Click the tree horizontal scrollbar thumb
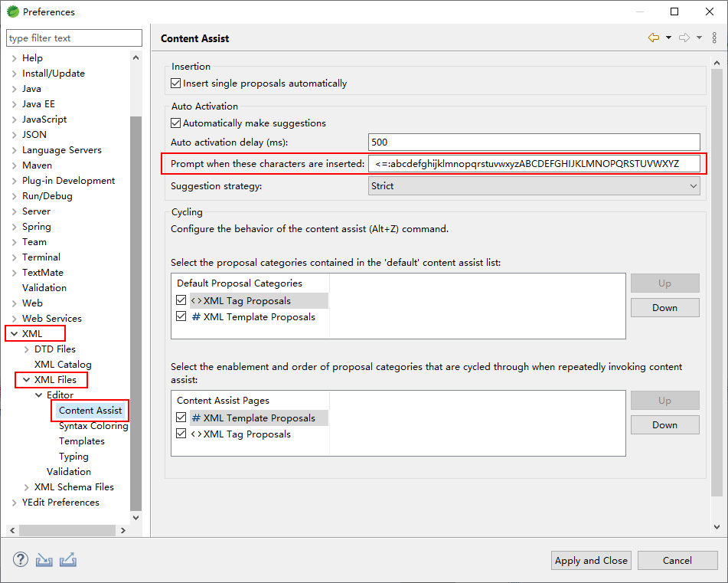This screenshot has height=583, width=728. coord(67,530)
